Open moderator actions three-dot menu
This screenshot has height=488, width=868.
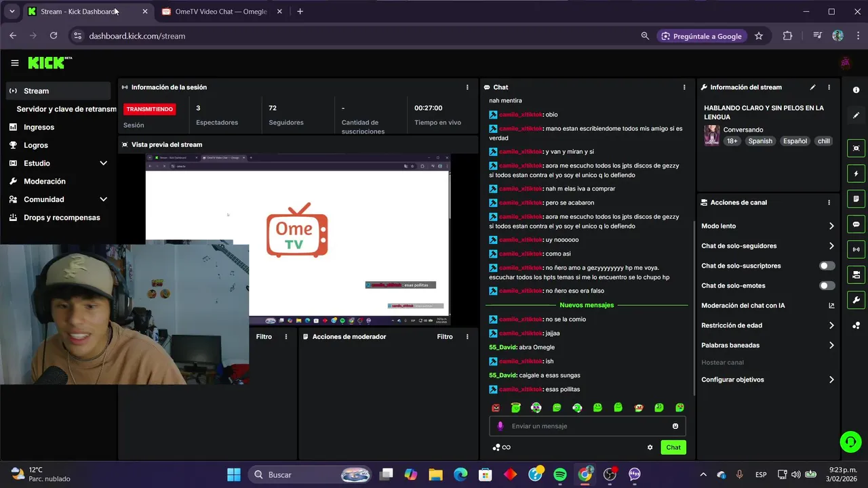(x=467, y=337)
